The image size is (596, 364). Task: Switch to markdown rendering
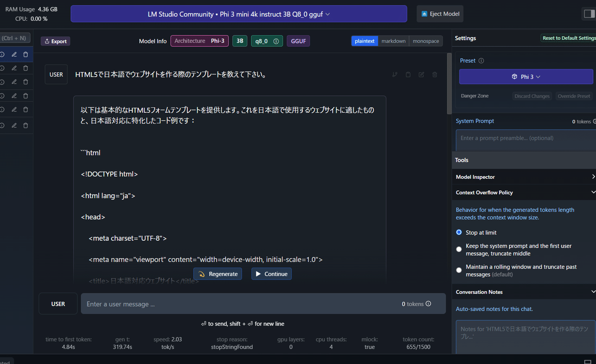pyautogui.click(x=393, y=41)
